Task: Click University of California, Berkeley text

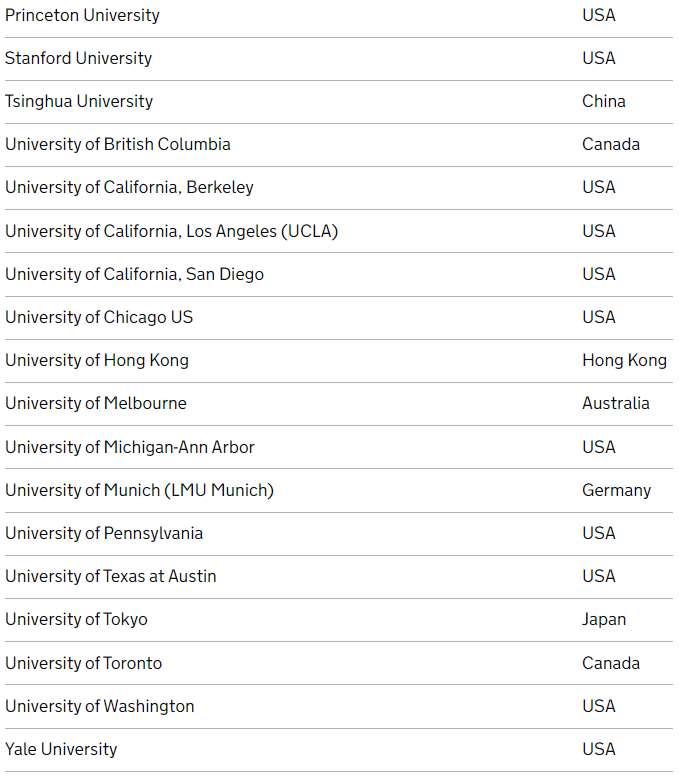Action: (x=129, y=188)
